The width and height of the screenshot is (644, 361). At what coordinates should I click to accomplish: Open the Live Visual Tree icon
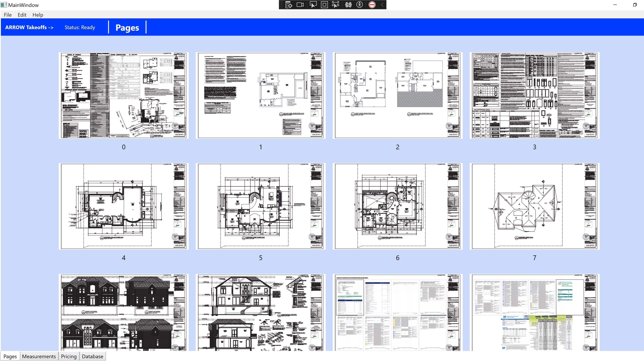click(x=289, y=5)
